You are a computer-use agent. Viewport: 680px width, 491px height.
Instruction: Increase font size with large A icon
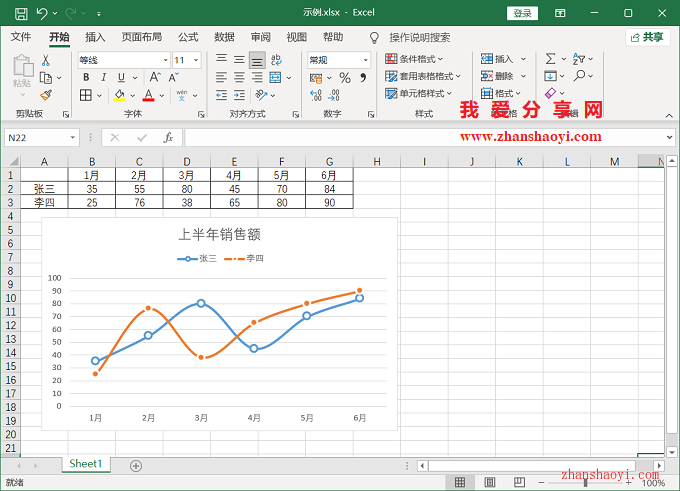pyautogui.click(x=154, y=77)
